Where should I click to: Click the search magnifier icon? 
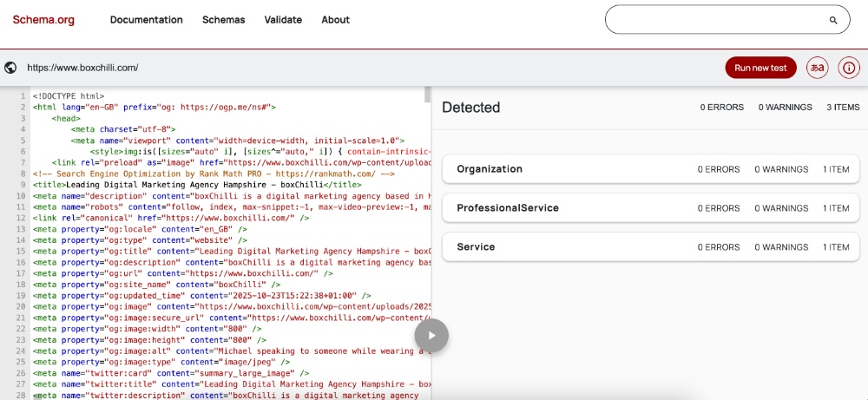click(x=833, y=21)
